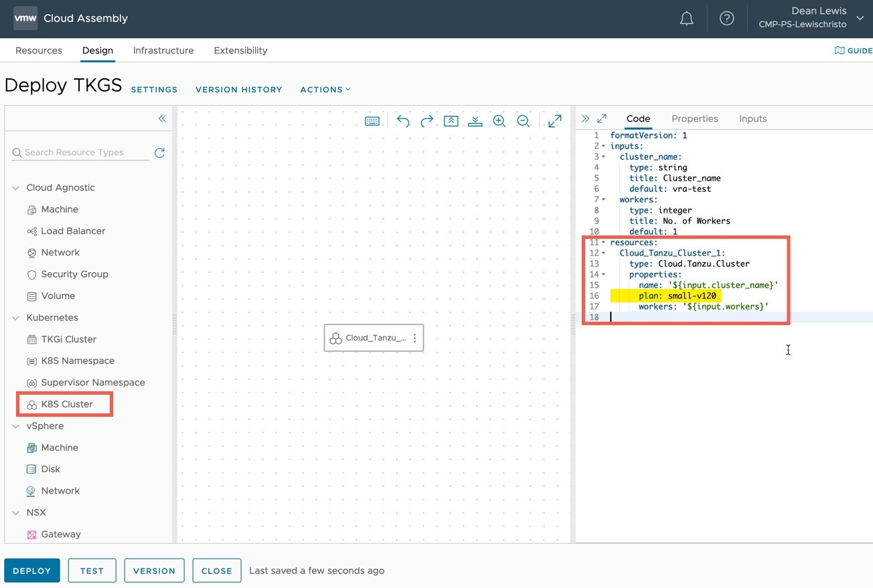873x588 pixels.
Task: Go to the Resources tab
Action: [39, 50]
